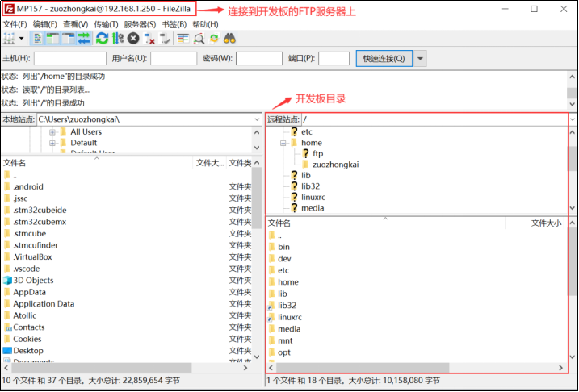The image size is (579, 392).
Task: Sort remote files by 文件大小 column
Action: (535, 223)
